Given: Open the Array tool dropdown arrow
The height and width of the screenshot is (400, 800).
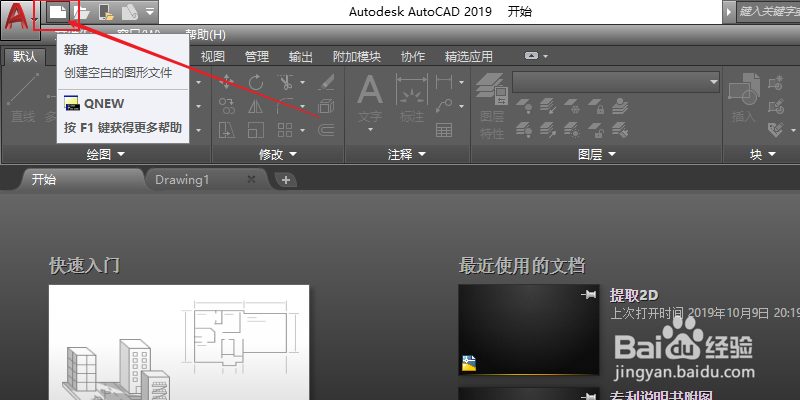Looking at the screenshot, I should (x=302, y=130).
